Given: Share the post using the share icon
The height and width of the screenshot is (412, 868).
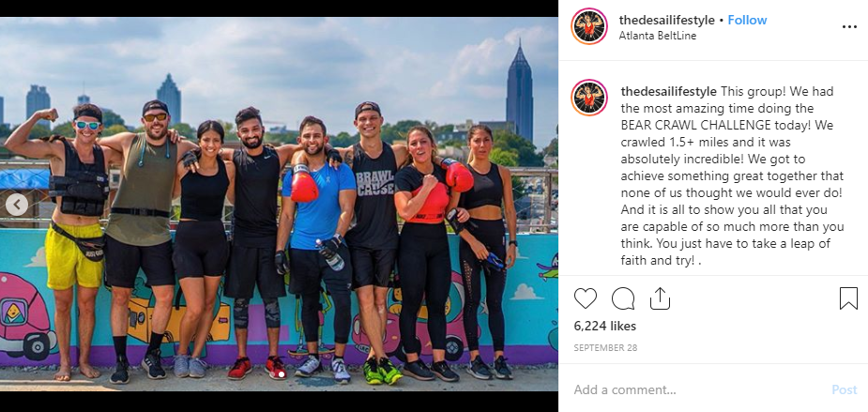Looking at the screenshot, I should point(660,298).
